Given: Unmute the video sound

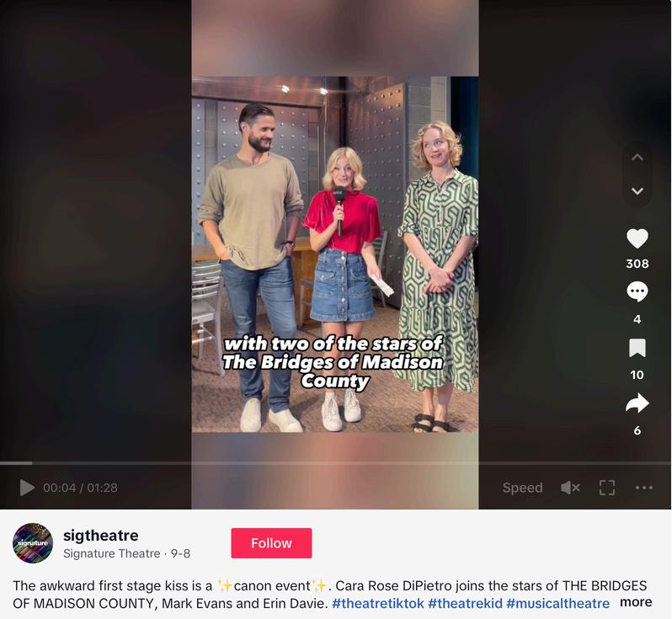Looking at the screenshot, I should (x=570, y=488).
